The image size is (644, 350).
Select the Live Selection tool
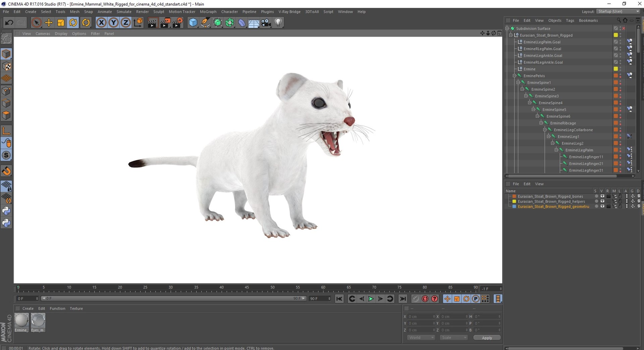click(37, 22)
